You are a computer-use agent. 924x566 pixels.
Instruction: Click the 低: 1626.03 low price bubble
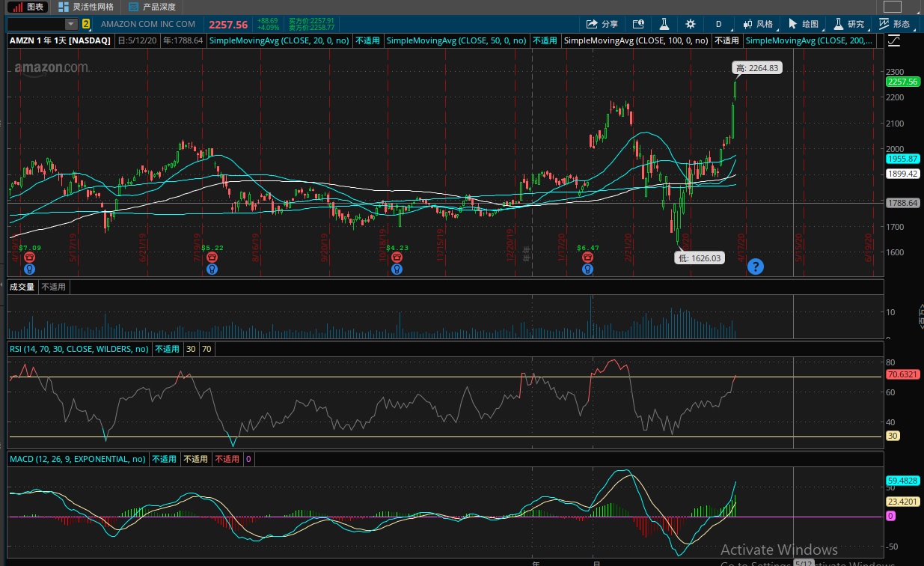click(700, 258)
